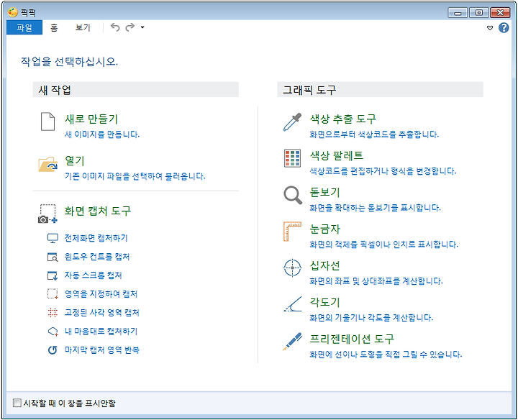Click the repeat last capture icon
518x420 pixels.
(53, 350)
